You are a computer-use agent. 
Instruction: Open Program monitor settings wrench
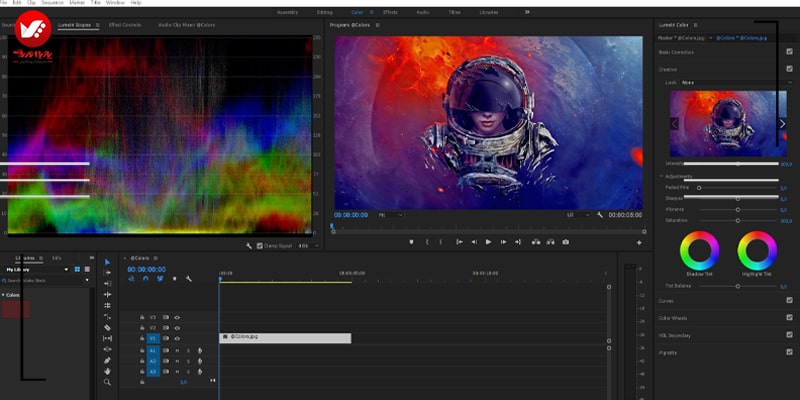[x=600, y=215]
